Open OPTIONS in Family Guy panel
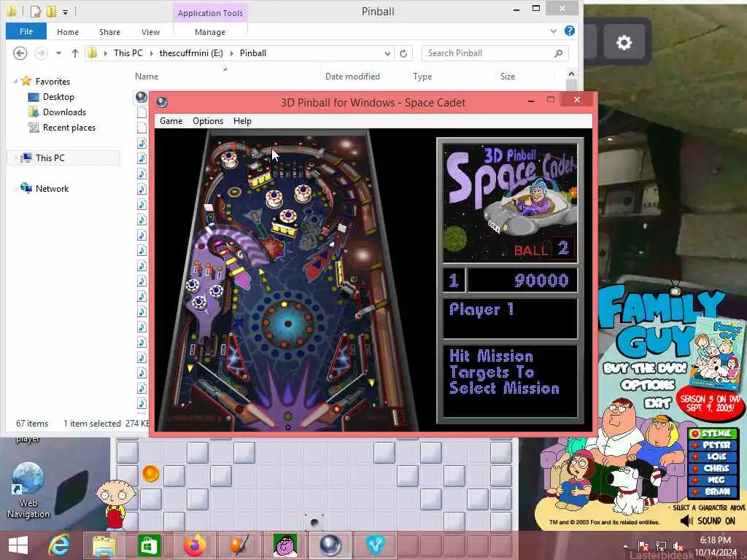The height and width of the screenshot is (560, 747). pyautogui.click(x=649, y=384)
